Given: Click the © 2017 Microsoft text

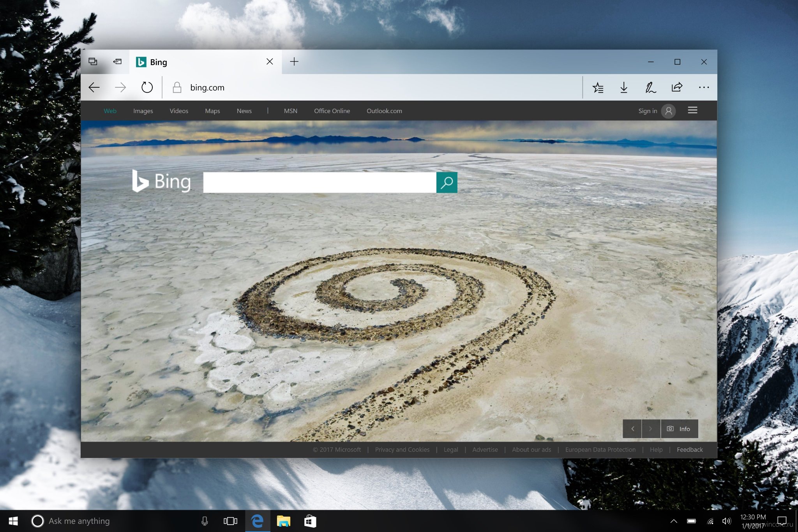Looking at the screenshot, I should [337, 450].
